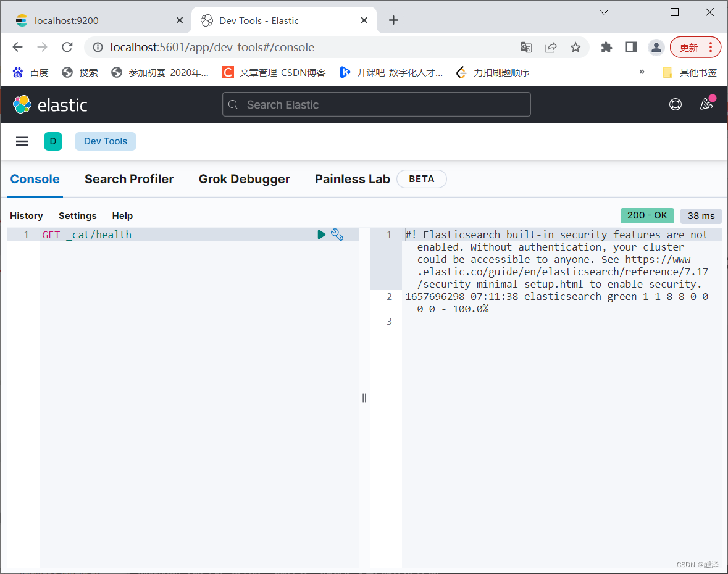The height and width of the screenshot is (574, 728).
Task: Close the localhost:9200 tab
Action: (x=180, y=20)
